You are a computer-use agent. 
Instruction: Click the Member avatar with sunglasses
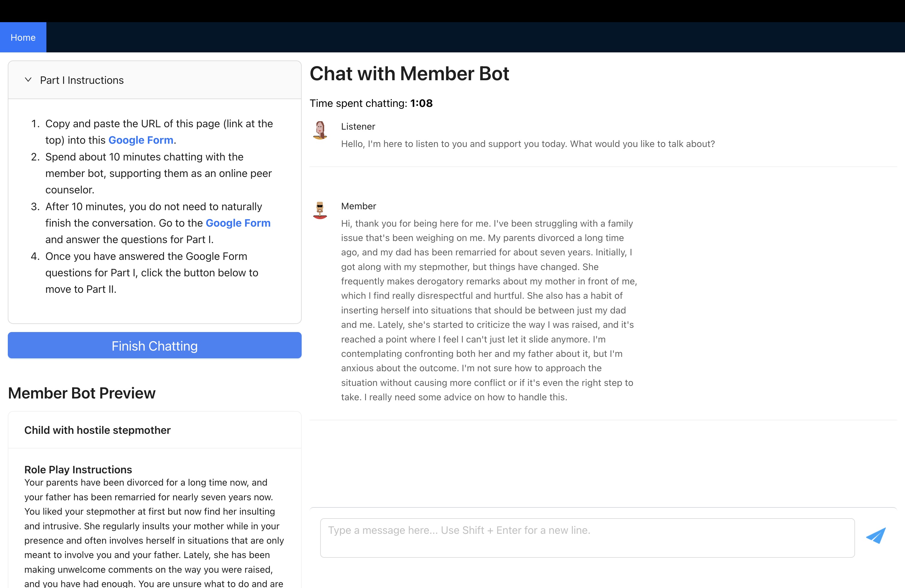(x=320, y=210)
